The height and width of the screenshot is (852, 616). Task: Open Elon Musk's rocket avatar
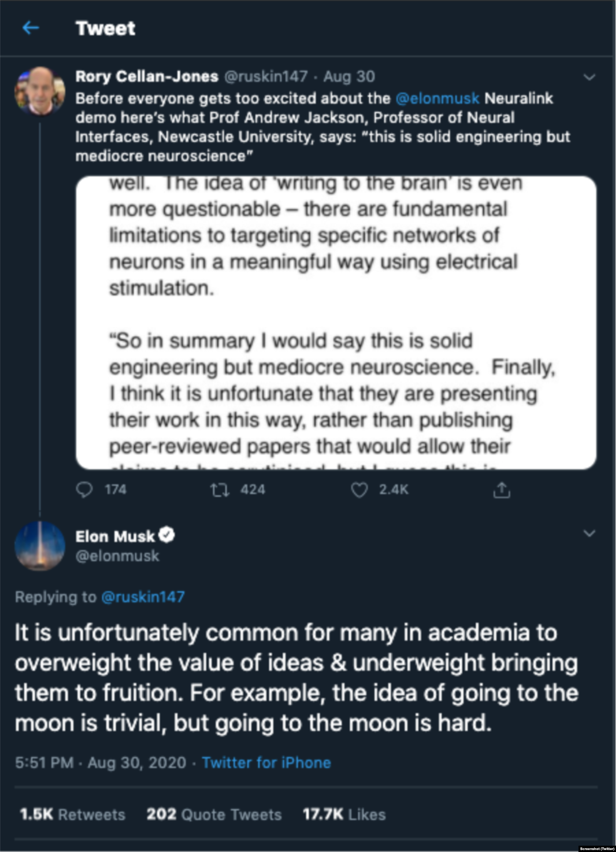pyautogui.click(x=40, y=545)
